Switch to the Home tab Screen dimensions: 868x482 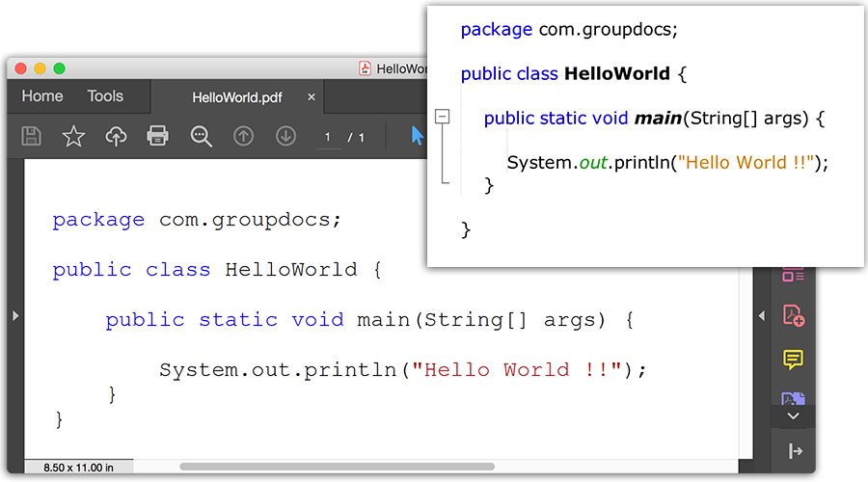[42, 96]
